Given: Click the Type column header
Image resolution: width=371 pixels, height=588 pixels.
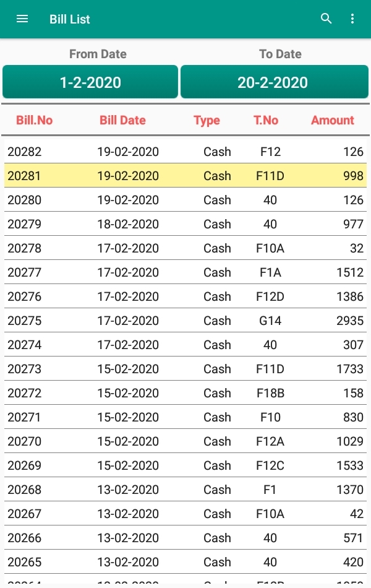Looking at the screenshot, I should pos(207,120).
